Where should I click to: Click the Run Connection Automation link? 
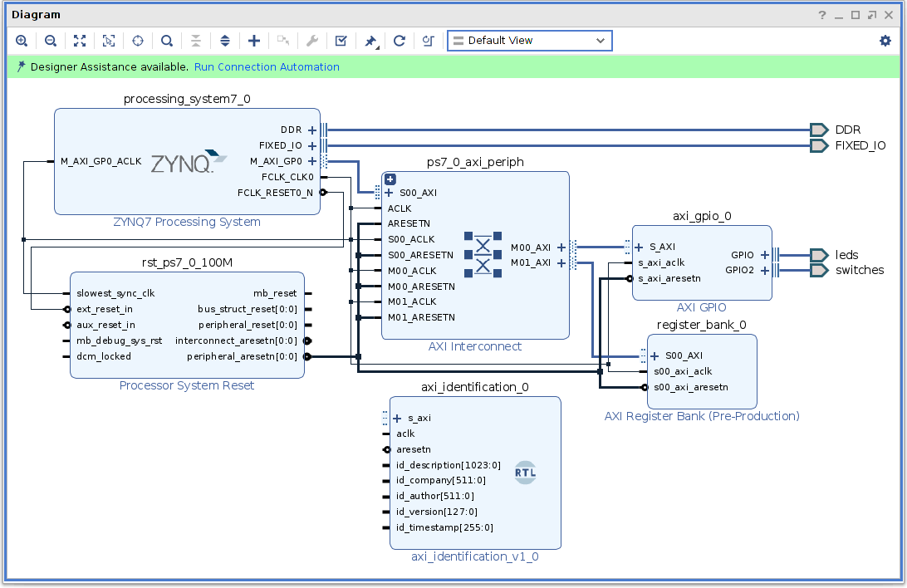267,67
